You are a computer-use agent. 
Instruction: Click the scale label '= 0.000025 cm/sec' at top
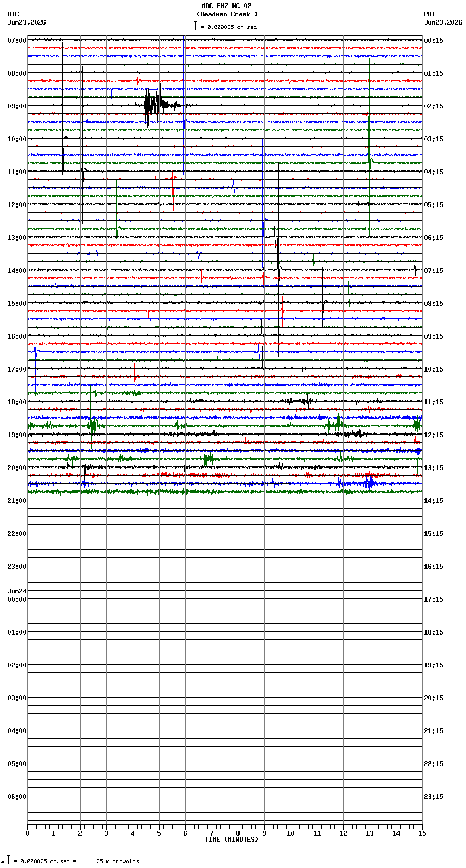point(229,27)
